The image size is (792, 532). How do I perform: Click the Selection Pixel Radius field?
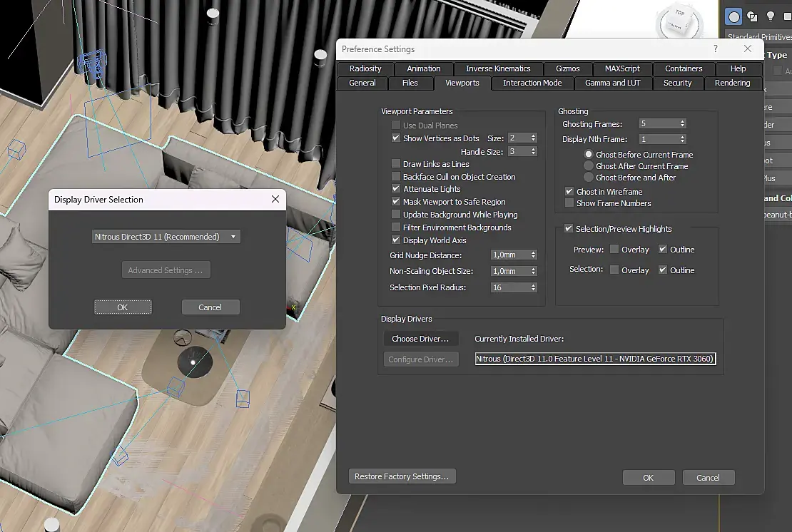tap(509, 287)
